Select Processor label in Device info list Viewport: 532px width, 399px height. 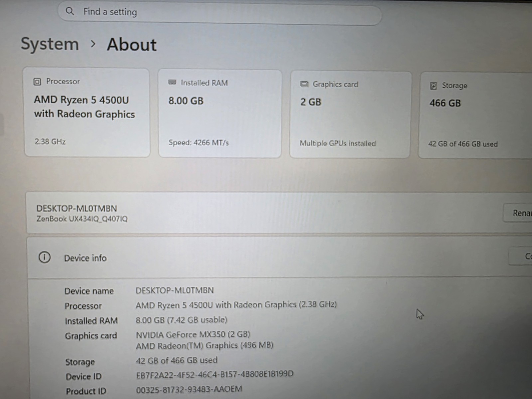click(83, 306)
